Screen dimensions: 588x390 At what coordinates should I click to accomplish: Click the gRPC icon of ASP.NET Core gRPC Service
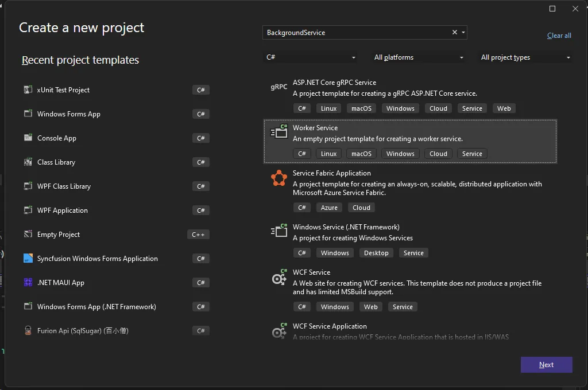click(x=279, y=87)
